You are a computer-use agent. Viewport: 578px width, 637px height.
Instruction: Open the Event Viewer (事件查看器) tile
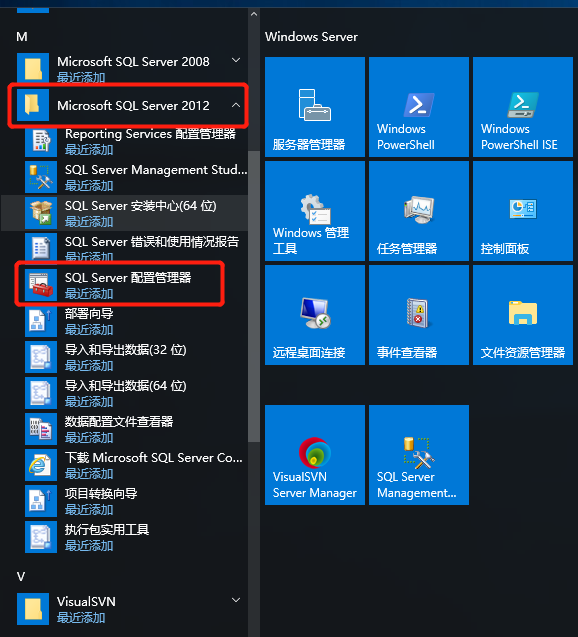pyautogui.click(x=419, y=315)
